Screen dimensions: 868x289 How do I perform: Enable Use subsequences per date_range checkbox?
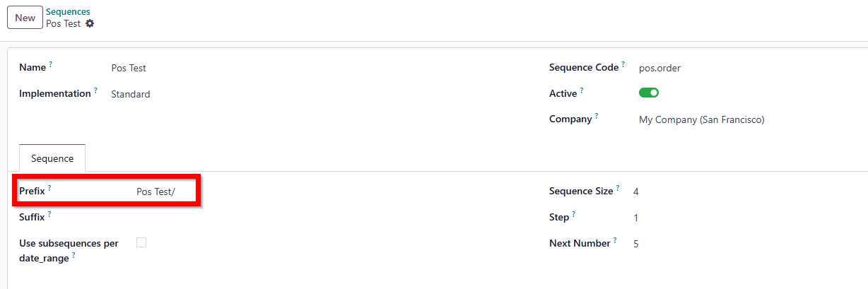click(141, 242)
